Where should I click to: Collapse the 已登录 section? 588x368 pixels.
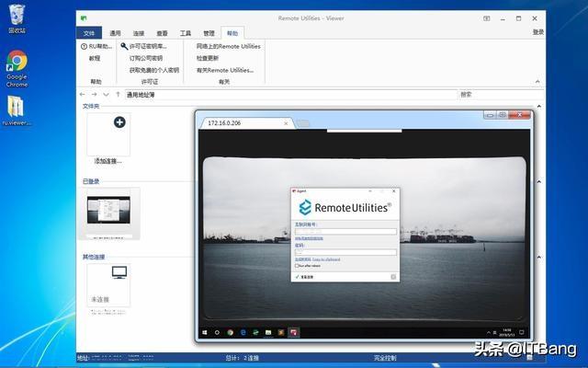tap(539, 182)
